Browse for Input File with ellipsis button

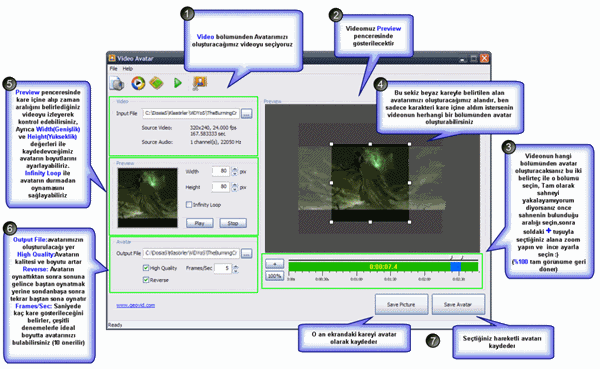coord(247,113)
